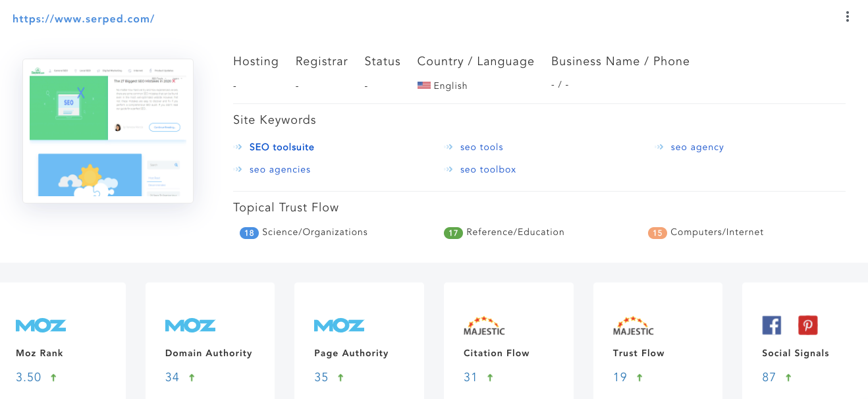Viewport: 868px width, 399px height.
Task: Click the Trust Flow value 19
Action: [x=620, y=377]
